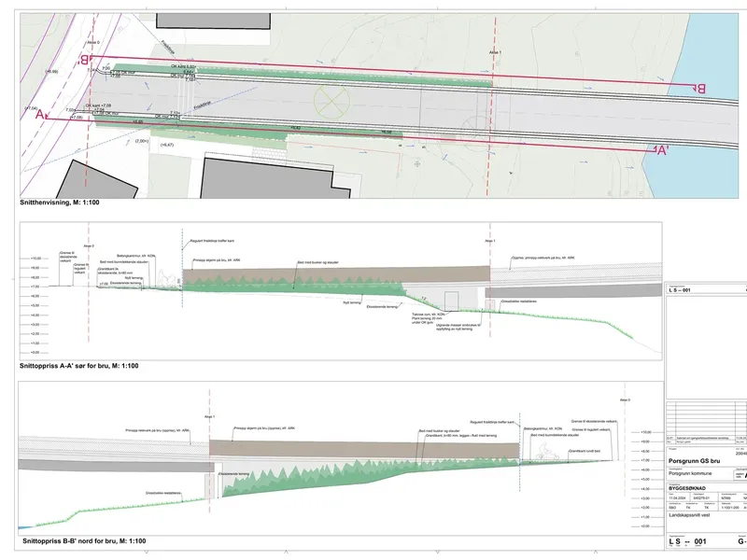
Task: Click the 'Akse 0' label in plan view
Action: 93,42
